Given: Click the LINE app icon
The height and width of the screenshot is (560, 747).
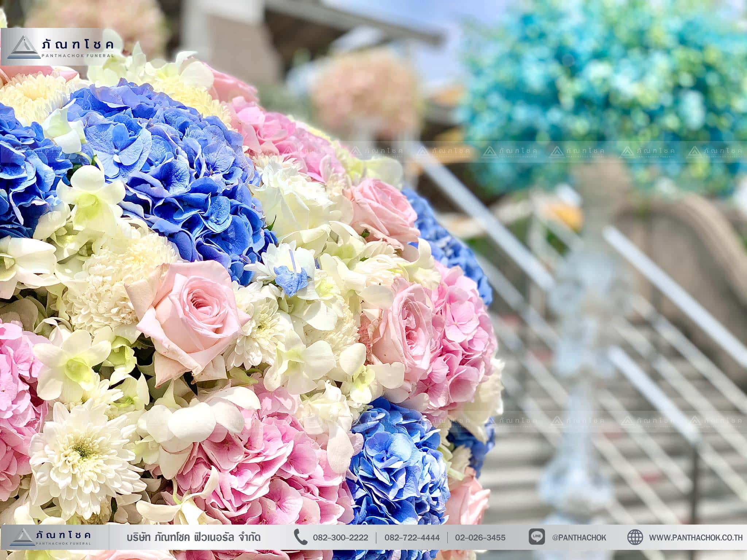Looking at the screenshot, I should (x=537, y=537).
